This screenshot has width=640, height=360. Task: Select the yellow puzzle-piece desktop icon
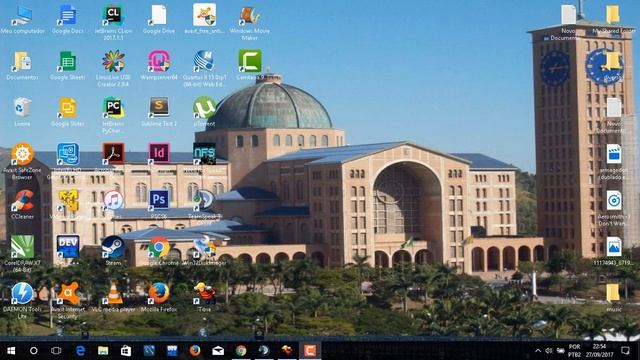click(69, 200)
